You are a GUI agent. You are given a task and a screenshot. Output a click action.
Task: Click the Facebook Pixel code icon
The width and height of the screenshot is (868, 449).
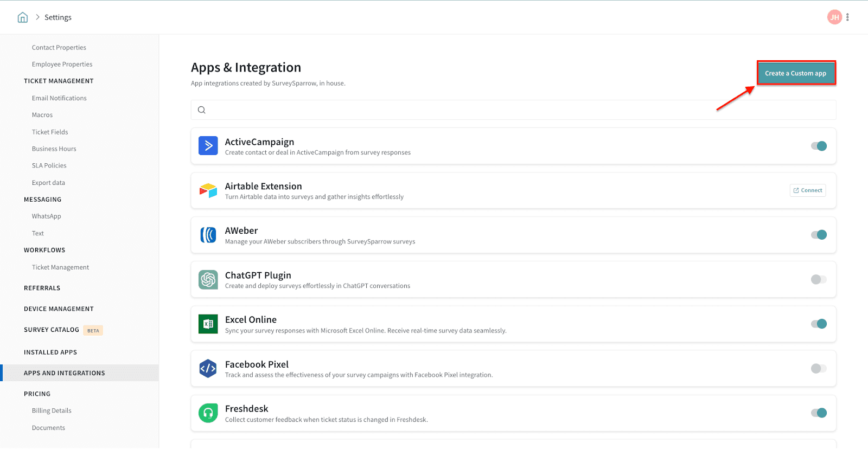[x=208, y=369]
